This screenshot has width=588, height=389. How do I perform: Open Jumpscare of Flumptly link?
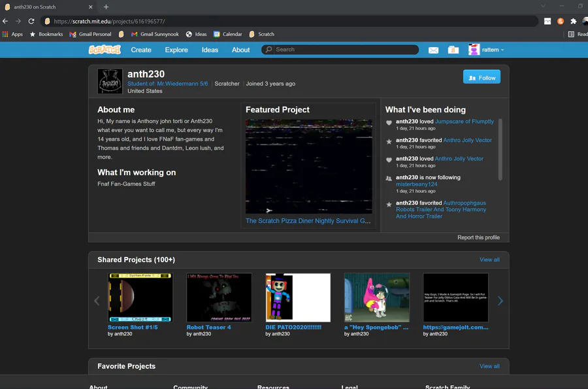click(x=465, y=122)
